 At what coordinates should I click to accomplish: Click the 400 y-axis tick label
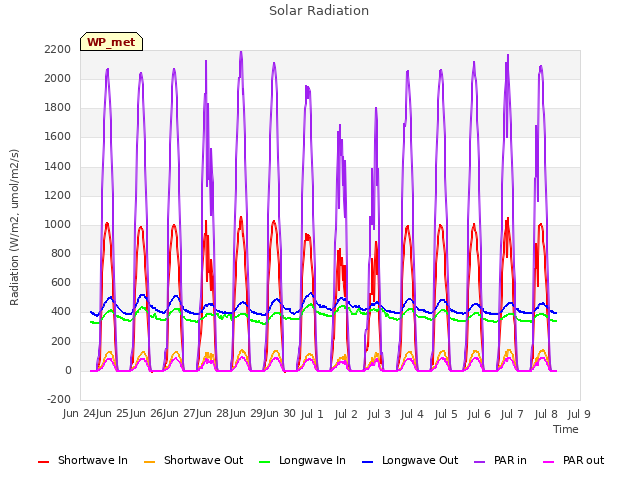[x=61, y=311]
